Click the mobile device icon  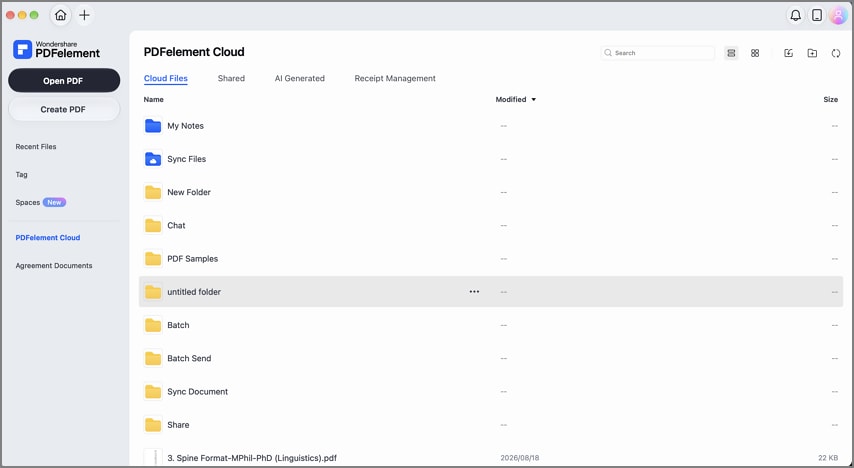[x=816, y=15]
